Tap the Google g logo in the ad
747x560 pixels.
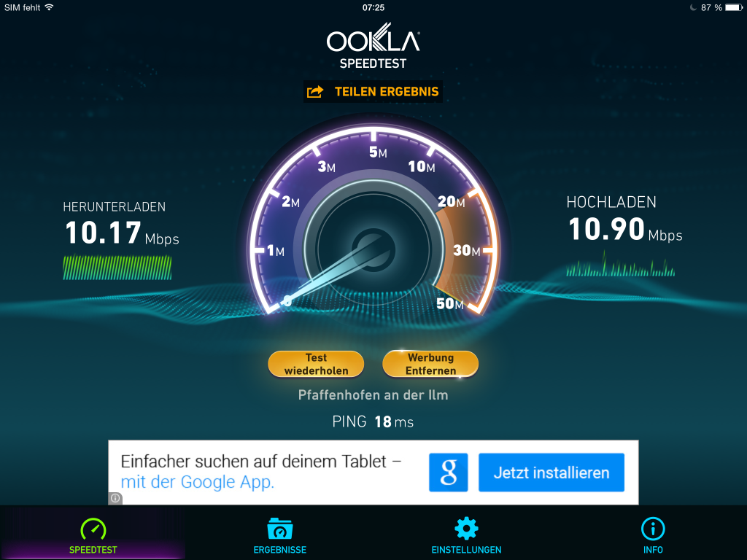(449, 472)
